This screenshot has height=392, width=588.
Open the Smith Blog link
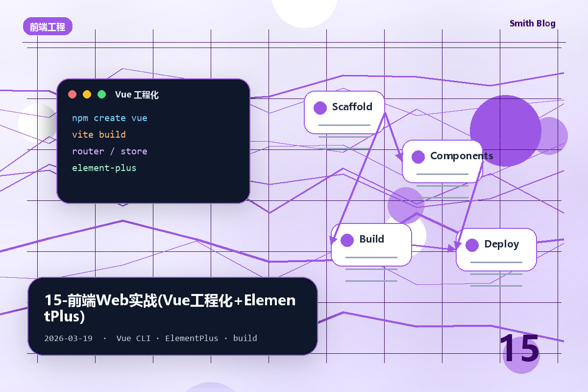532,24
